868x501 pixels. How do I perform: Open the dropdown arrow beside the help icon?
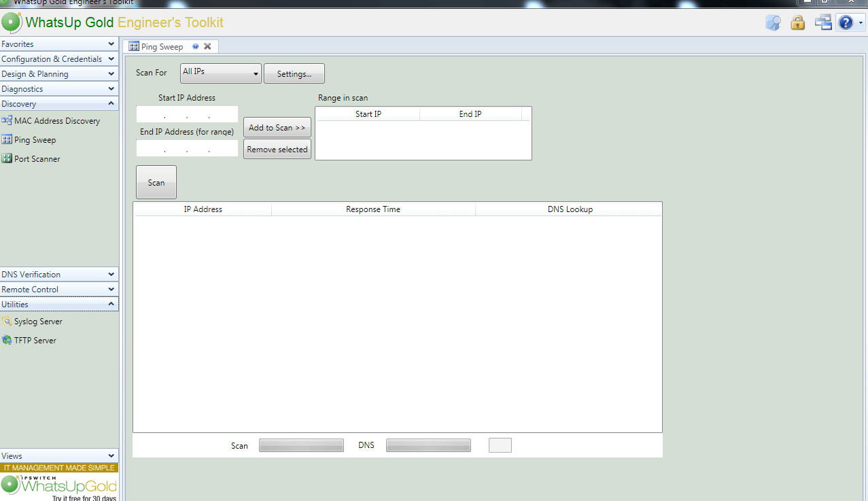pyautogui.click(x=861, y=23)
